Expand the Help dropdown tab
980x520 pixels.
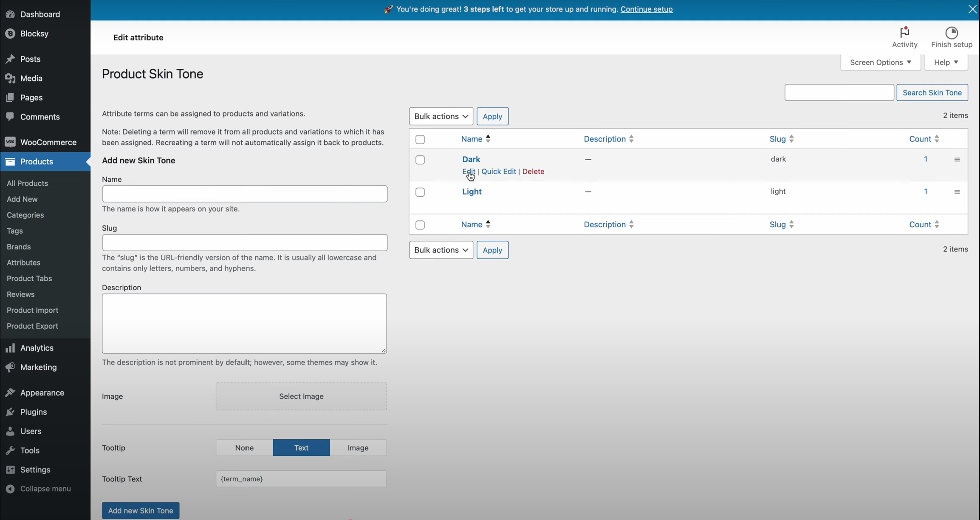946,62
